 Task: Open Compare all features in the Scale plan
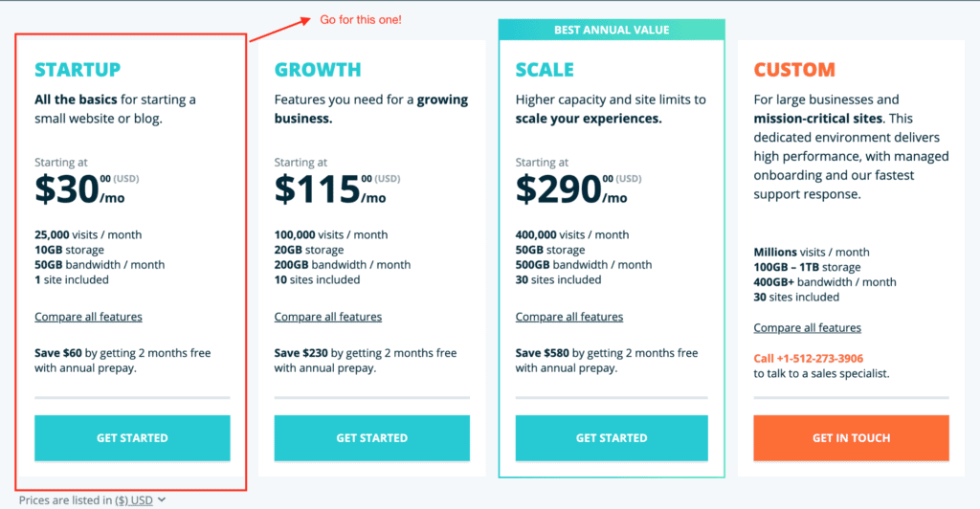(569, 317)
